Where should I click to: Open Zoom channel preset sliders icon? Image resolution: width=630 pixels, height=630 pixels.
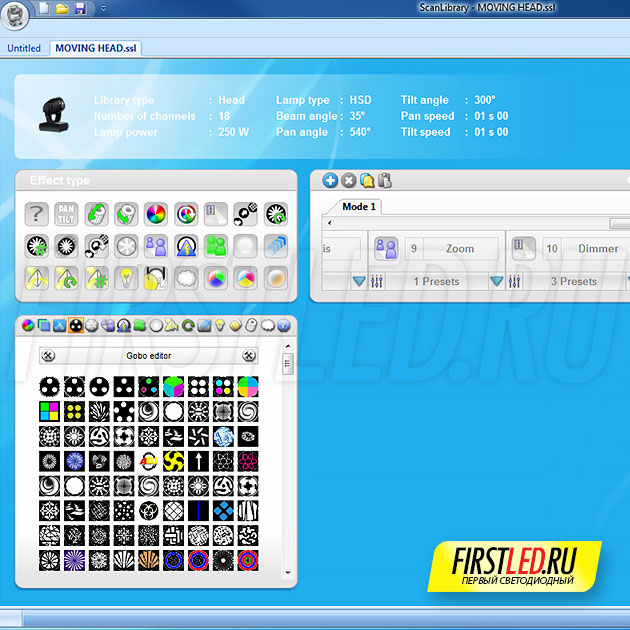point(377,282)
